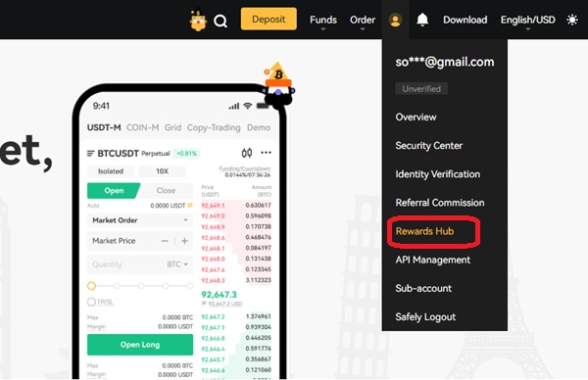Click Safely Logout in account menu
This screenshot has width=588, height=380.
pyautogui.click(x=425, y=317)
